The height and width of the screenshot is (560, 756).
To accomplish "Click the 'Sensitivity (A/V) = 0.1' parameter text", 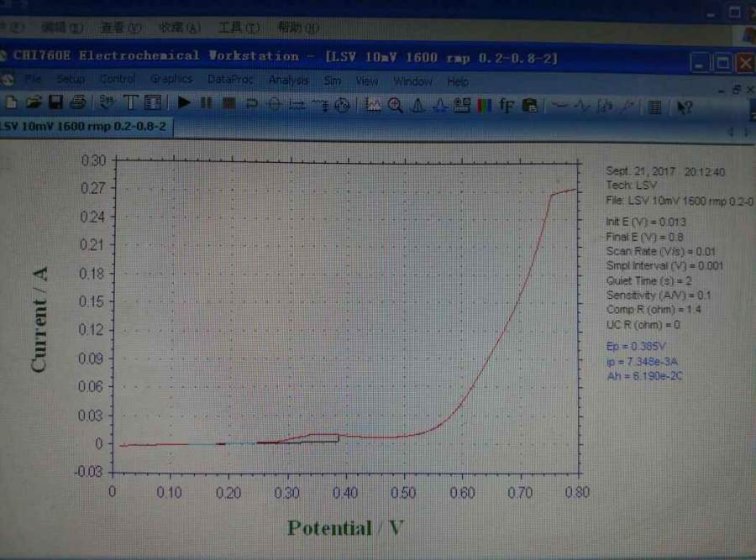I will [x=658, y=295].
